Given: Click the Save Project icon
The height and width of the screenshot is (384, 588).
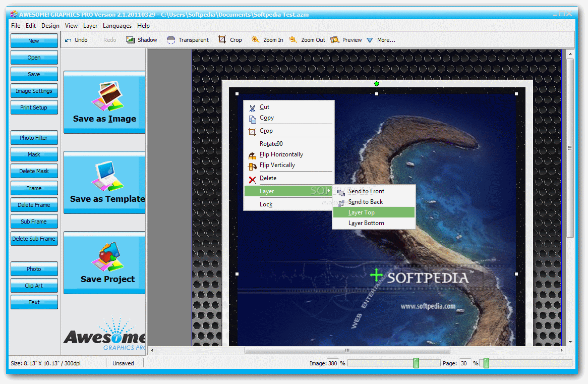Looking at the screenshot, I should tap(107, 256).
